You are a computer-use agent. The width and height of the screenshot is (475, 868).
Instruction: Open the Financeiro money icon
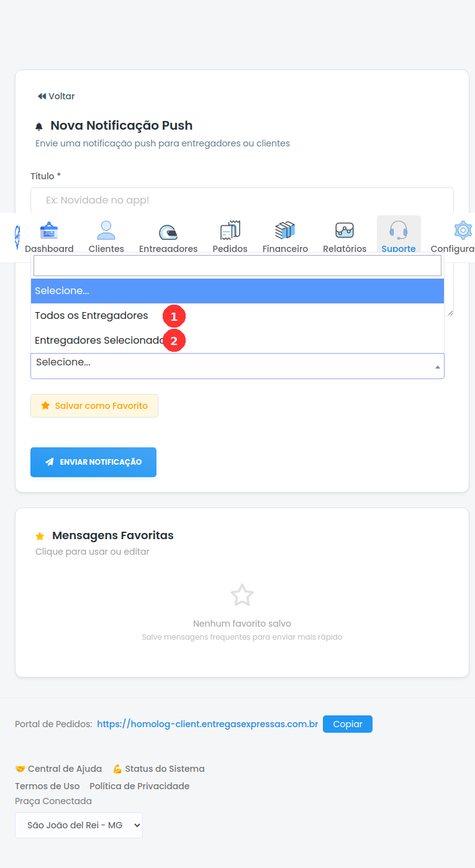click(x=285, y=231)
